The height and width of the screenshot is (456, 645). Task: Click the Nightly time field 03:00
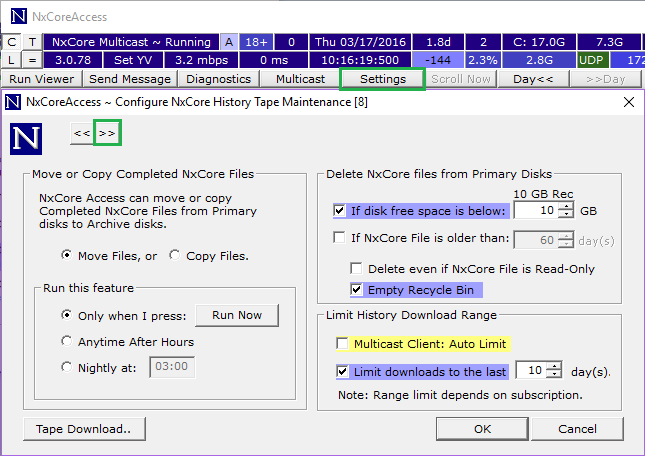[172, 367]
